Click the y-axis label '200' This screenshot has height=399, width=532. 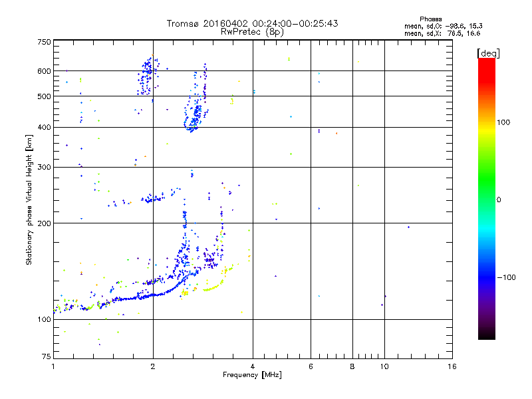45,223
